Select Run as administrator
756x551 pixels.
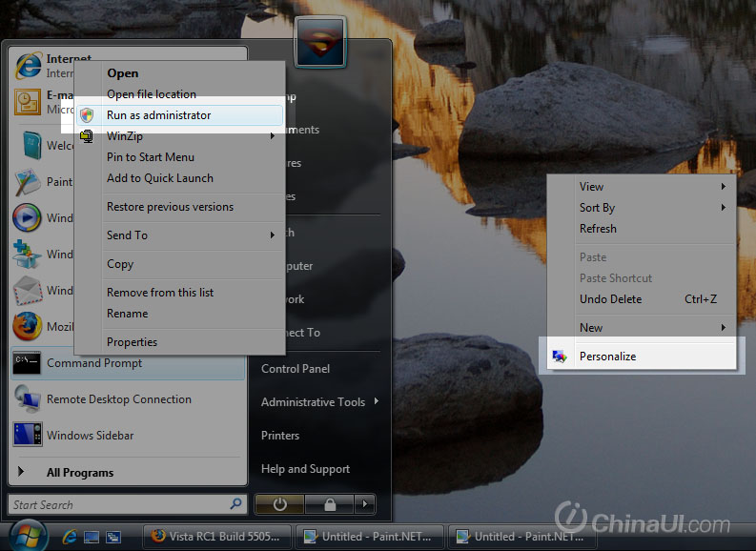pyautogui.click(x=179, y=115)
